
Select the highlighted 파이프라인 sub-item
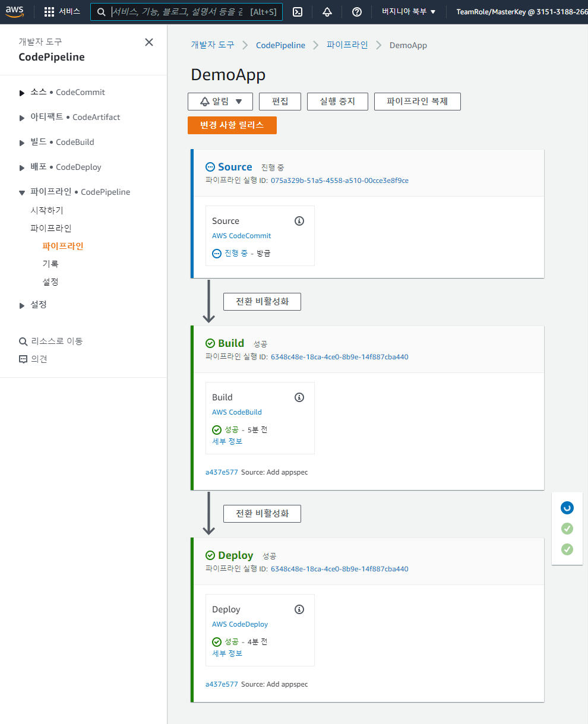pos(63,246)
